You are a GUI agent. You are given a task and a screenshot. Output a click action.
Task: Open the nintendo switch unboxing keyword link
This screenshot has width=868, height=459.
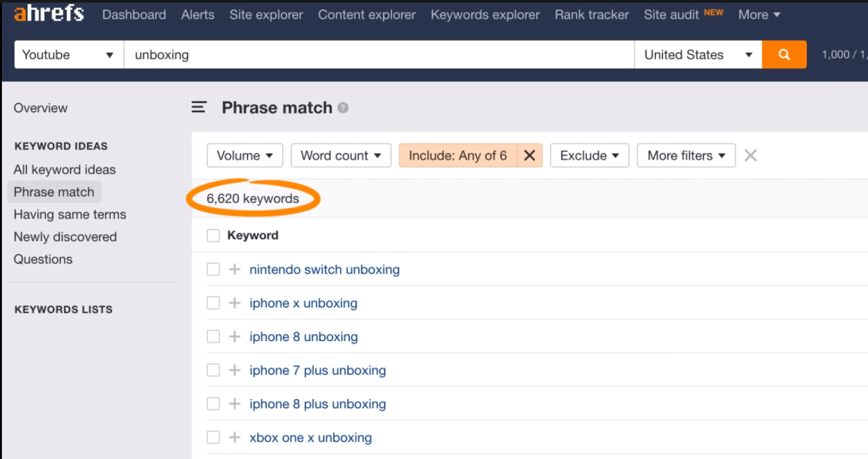[324, 269]
